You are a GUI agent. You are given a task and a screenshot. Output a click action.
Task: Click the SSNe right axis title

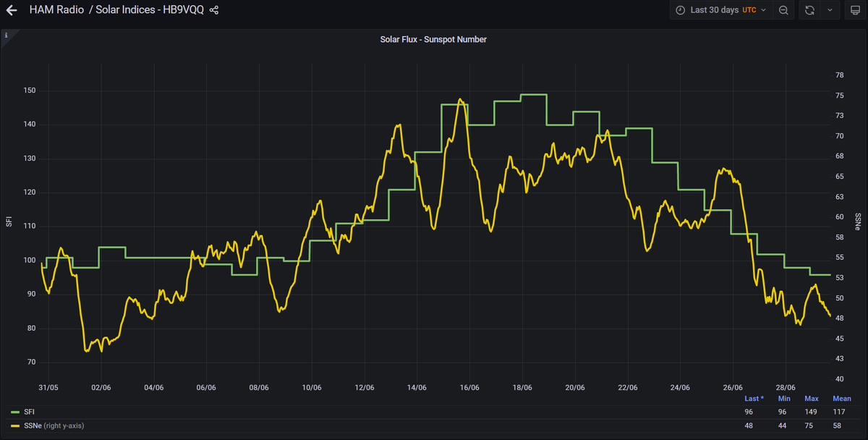[x=859, y=222]
